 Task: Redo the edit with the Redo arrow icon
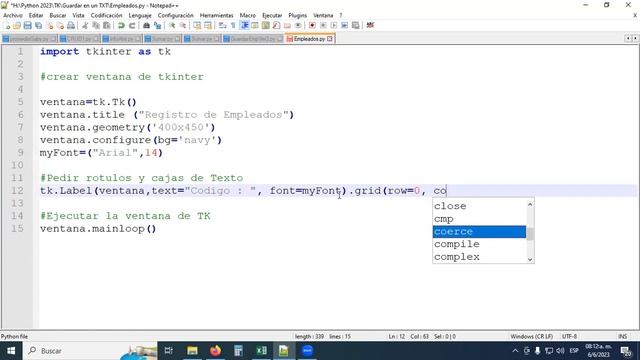(132, 25)
